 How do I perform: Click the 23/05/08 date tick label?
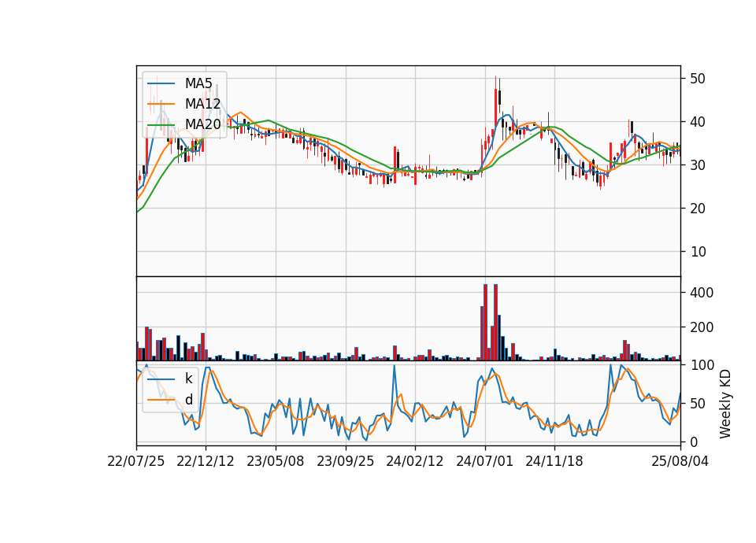[276, 462]
